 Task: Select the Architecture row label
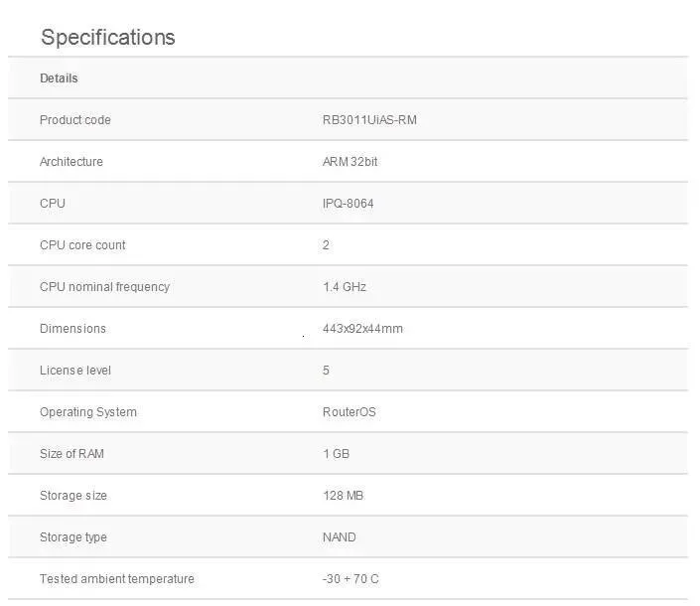click(71, 162)
